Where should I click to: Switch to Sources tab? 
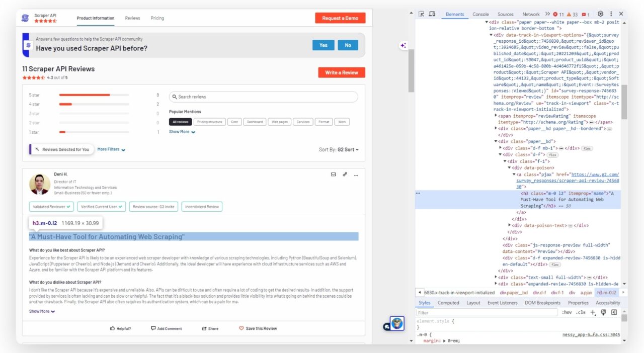[x=506, y=15]
